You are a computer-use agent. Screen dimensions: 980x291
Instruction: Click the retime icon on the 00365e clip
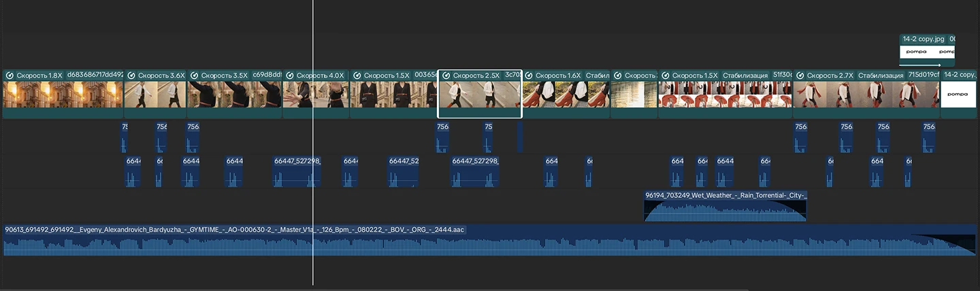point(357,75)
